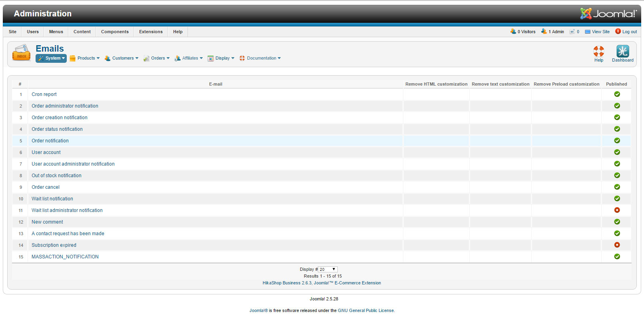Unpublish the MASSACTION_NOTIFICATION email
644x324 pixels.
(617, 256)
